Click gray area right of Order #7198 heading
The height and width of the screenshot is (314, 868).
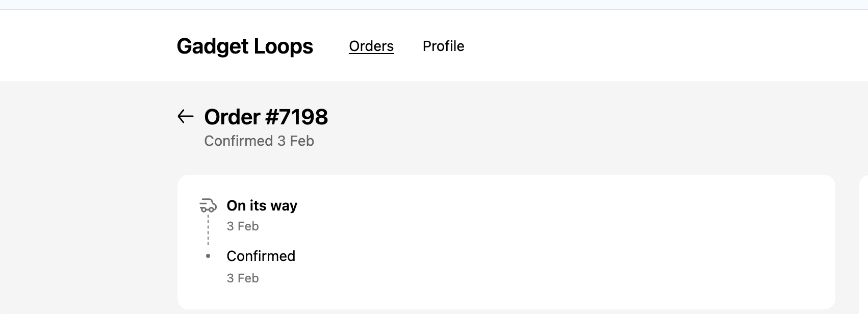(561, 117)
